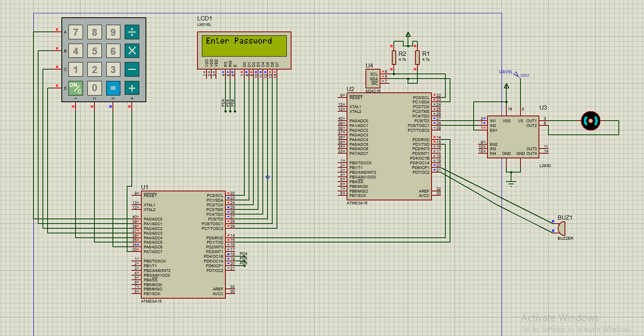The image size is (644, 336).
Task: Click the plus key on the keypad
Action: (132, 88)
